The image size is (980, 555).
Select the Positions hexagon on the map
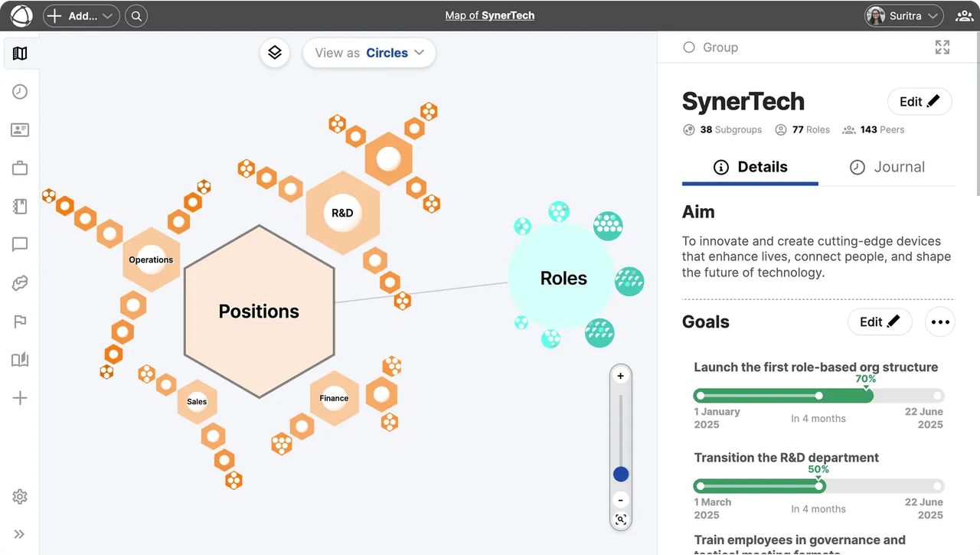pyautogui.click(x=259, y=312)
